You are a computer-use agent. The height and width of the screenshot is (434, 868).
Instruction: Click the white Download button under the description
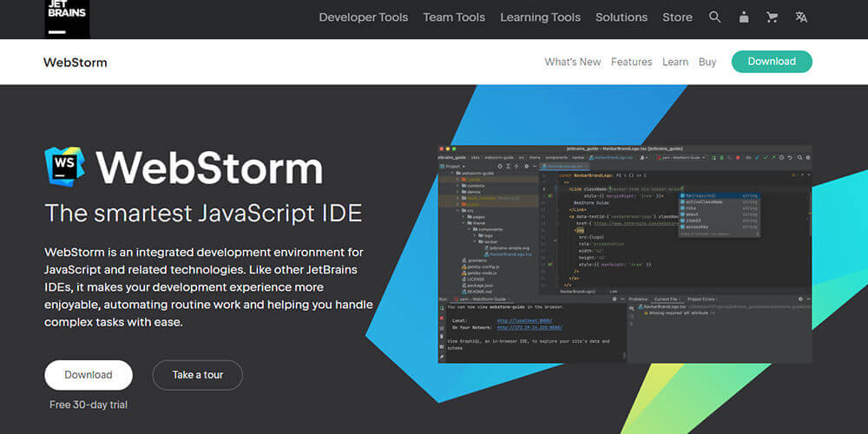tap(88, 375)
